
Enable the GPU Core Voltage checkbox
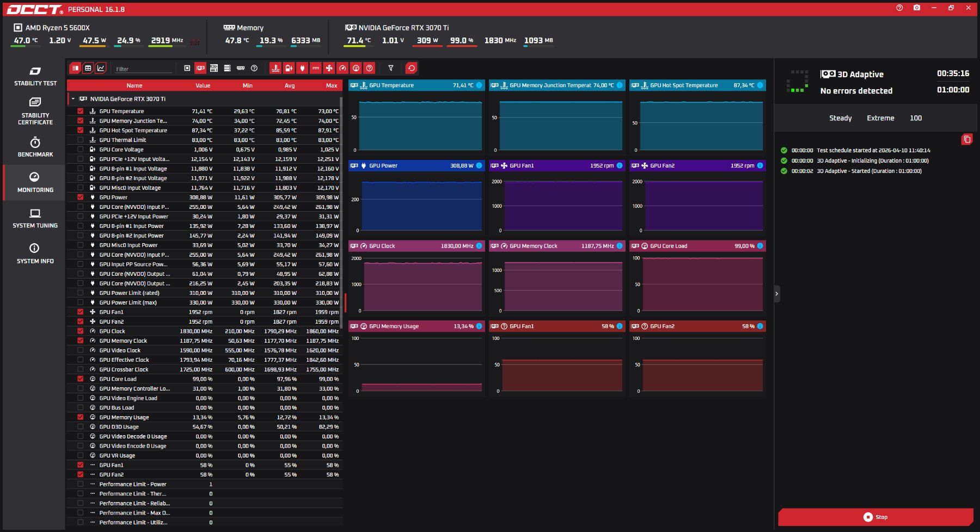[x=81, y=150]
